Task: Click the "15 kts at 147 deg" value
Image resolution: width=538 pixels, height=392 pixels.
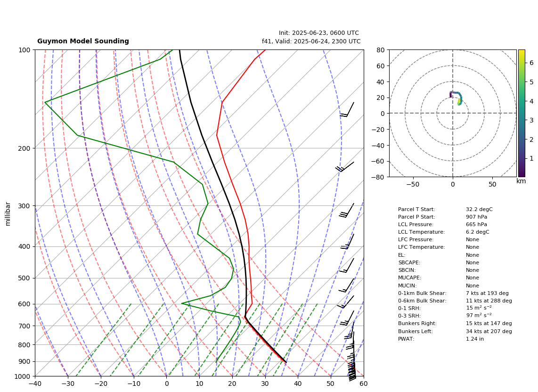Action: (489, 323)
